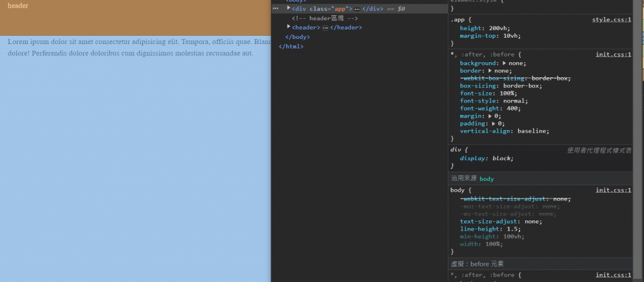Edit the font-style value normal
This screenshot has width=644, height=282.
tap(515, 101)
